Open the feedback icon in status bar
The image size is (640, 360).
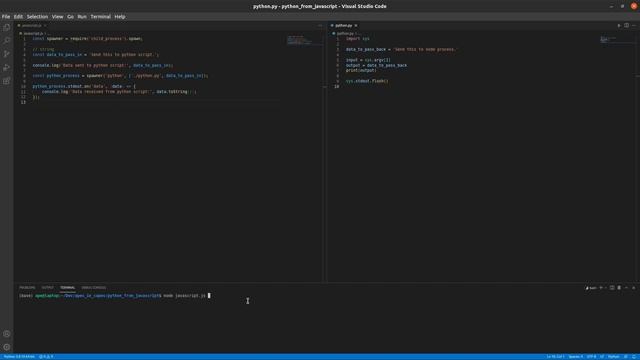(626, 357)
